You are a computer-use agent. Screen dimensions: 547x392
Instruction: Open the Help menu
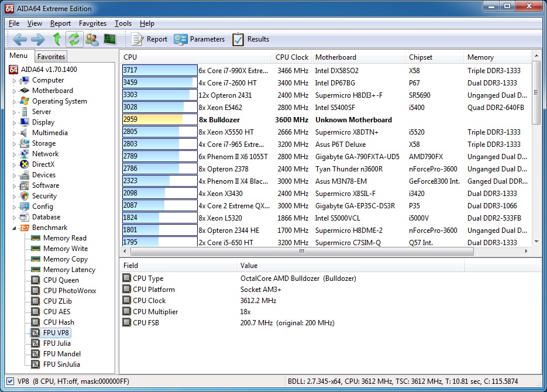pyautogui.click(x=147, y=23)
